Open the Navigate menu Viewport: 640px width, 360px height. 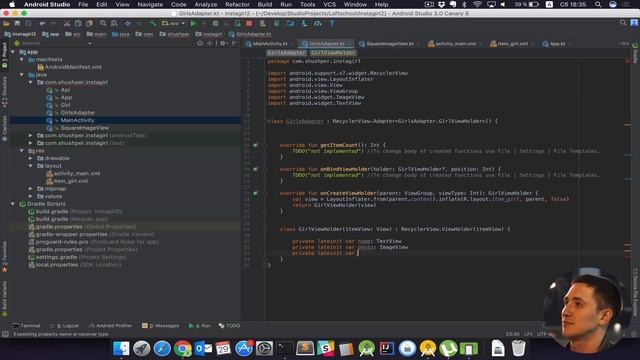150,4
